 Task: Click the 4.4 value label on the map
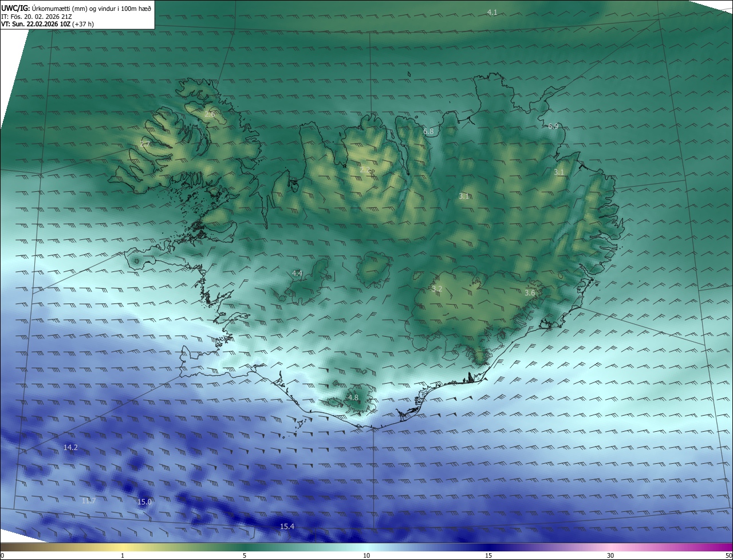[297, 274]
